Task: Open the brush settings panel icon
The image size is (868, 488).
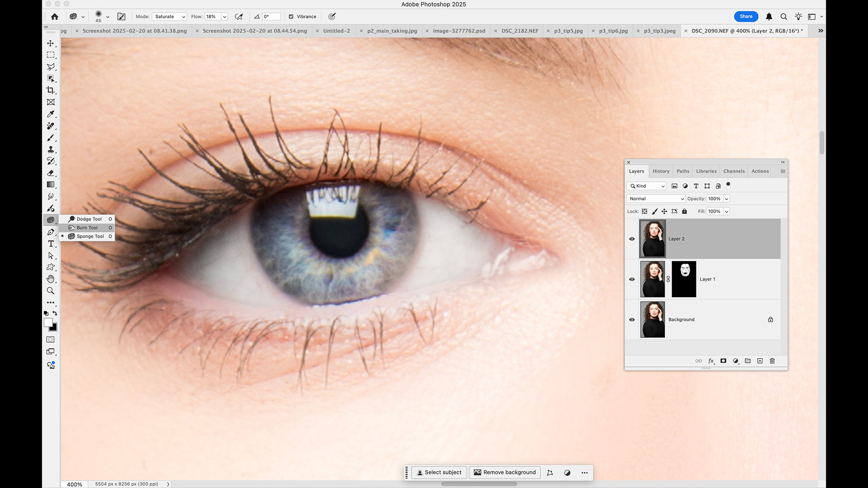Action: point(122,16)
